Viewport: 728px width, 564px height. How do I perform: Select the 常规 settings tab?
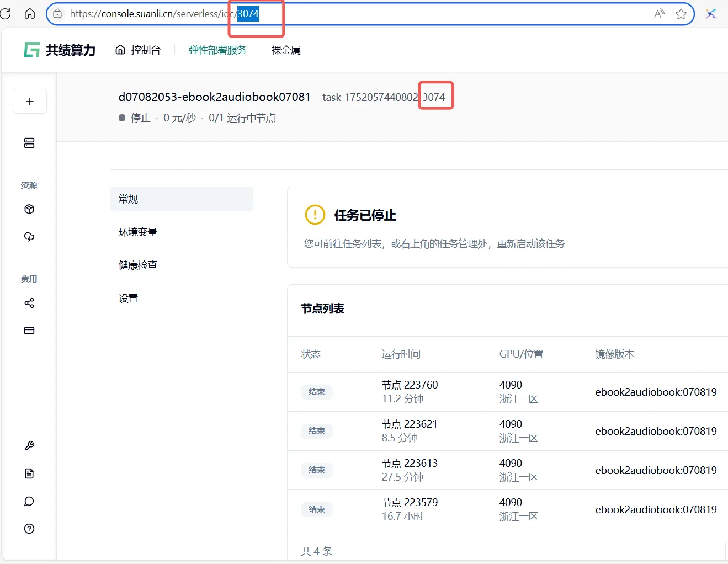coord(182,199)
